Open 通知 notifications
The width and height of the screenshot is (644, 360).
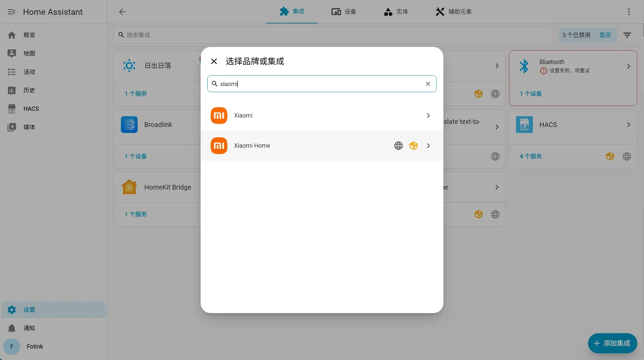click(54, 328)
